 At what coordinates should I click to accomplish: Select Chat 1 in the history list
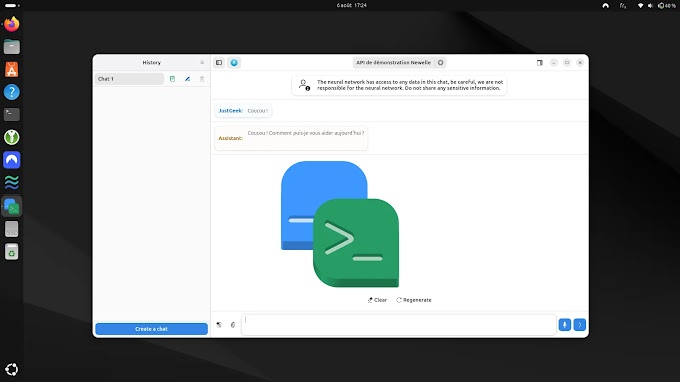click(x=129, y=79)
